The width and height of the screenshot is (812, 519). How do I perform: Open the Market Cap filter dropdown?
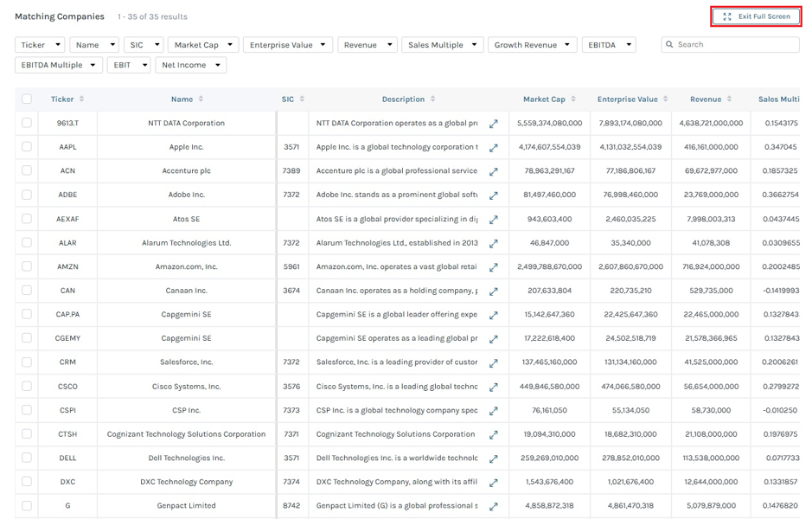(x=203, y=45)
